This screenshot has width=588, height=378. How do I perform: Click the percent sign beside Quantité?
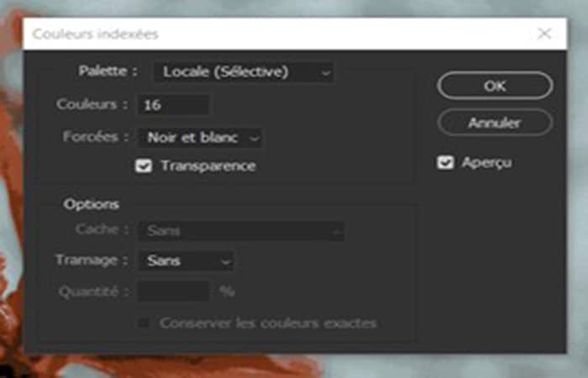(x=227, y=291)
